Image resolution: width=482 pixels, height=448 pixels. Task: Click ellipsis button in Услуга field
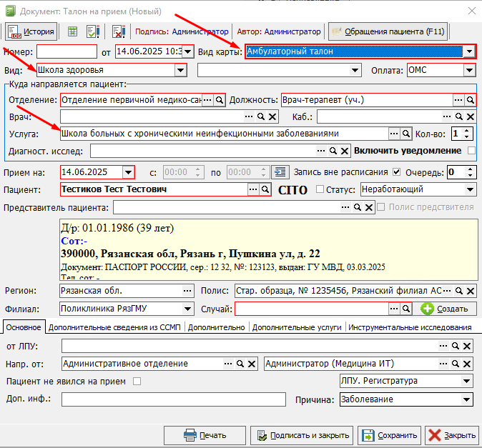394,134
